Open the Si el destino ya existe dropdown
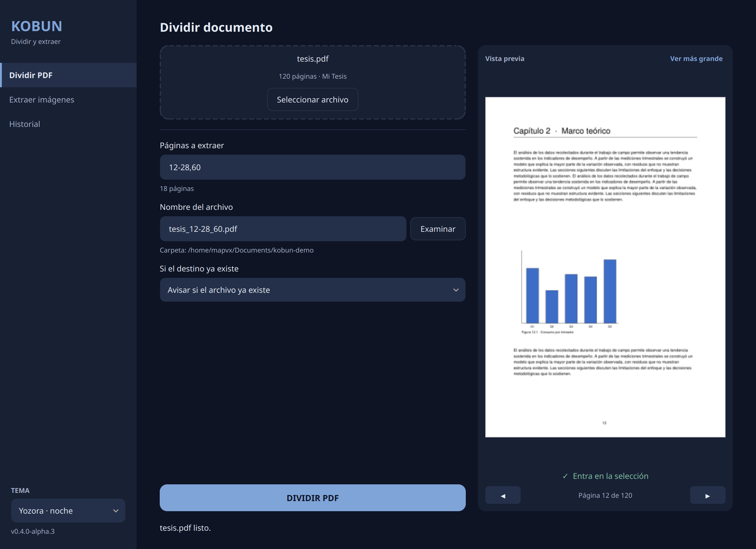Viewport: 756px width, 549px height. click(x=312, y=290)
